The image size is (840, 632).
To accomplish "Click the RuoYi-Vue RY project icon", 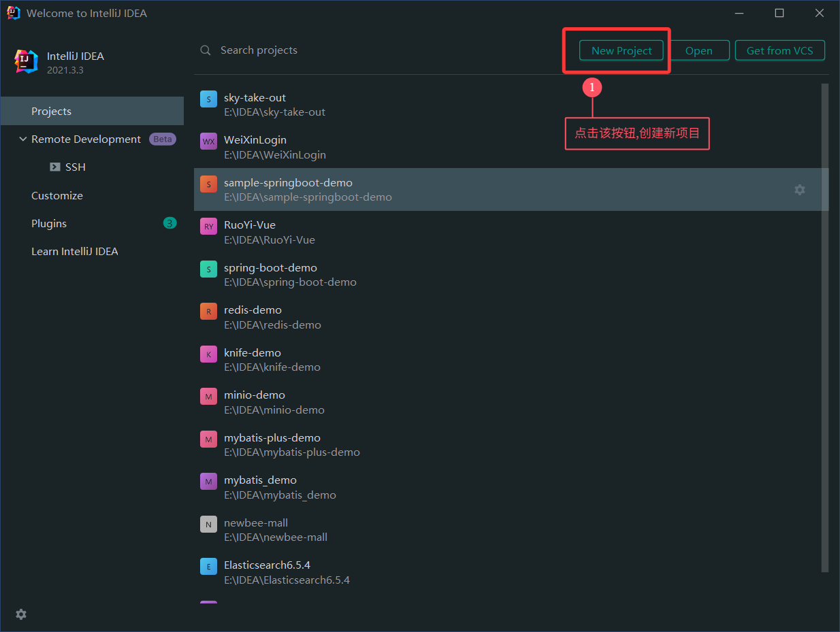I will point(208,227).
